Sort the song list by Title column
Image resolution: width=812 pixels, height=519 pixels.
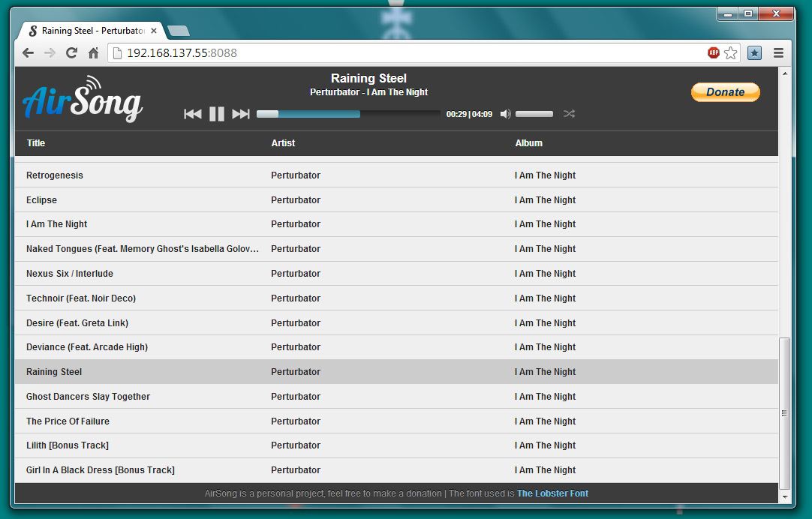click(x=36, y=143)
